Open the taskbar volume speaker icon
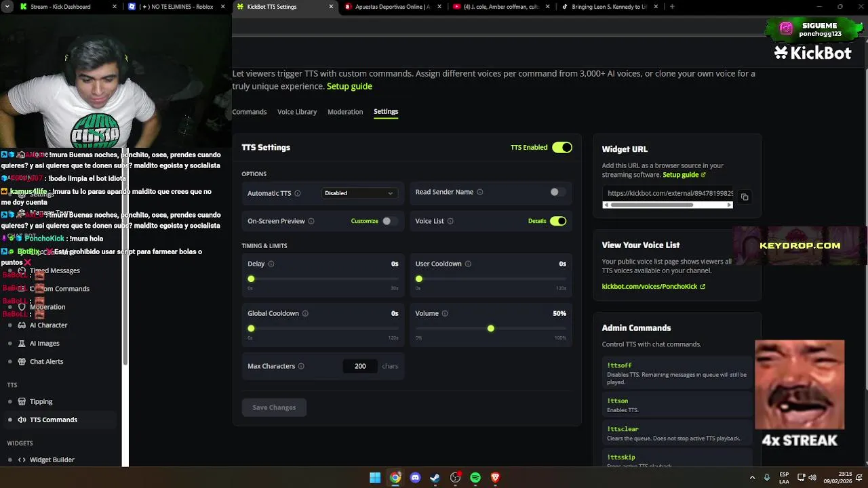The height and width of the screenshot is (488, 868). pos(812,478)
